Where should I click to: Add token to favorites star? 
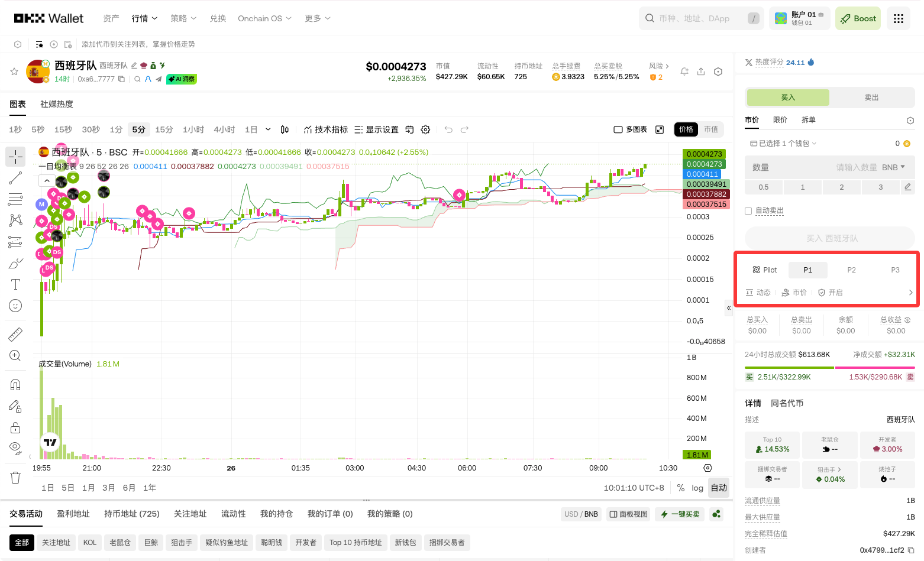coord(14,72)
